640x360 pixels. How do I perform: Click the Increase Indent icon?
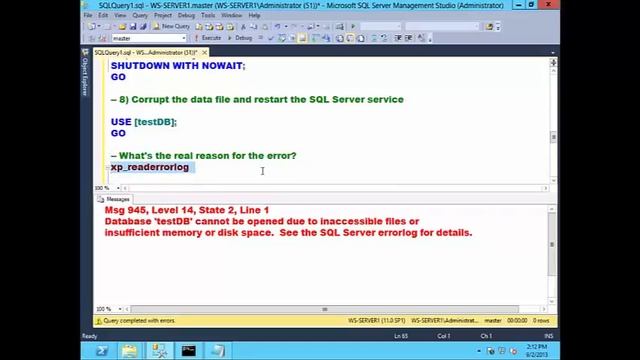tap(408, 38)
